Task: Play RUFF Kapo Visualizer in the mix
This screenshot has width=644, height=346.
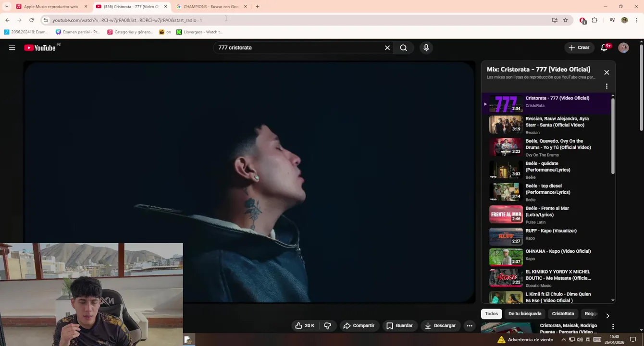Action: tap(546, 236)
